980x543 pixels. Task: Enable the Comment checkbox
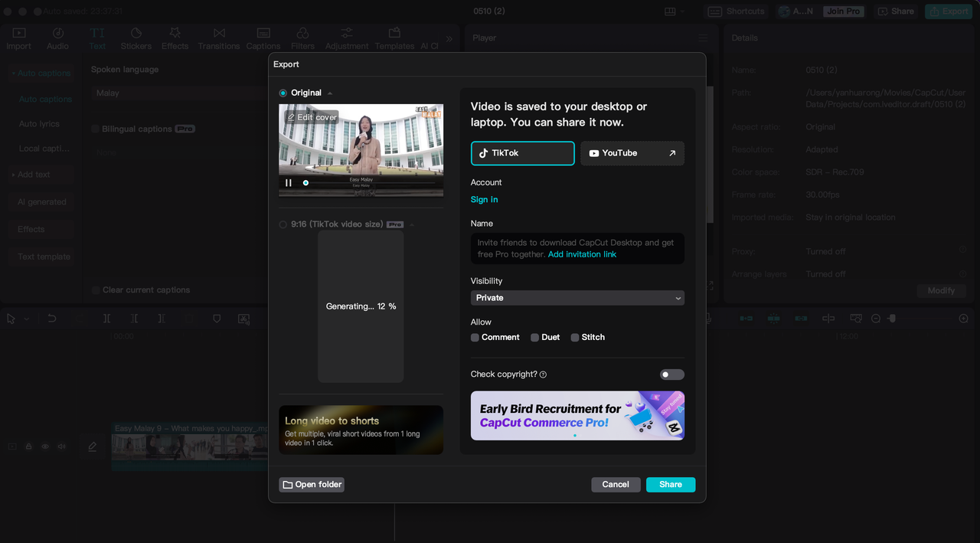pyautogui.click(x=475, y=338)
